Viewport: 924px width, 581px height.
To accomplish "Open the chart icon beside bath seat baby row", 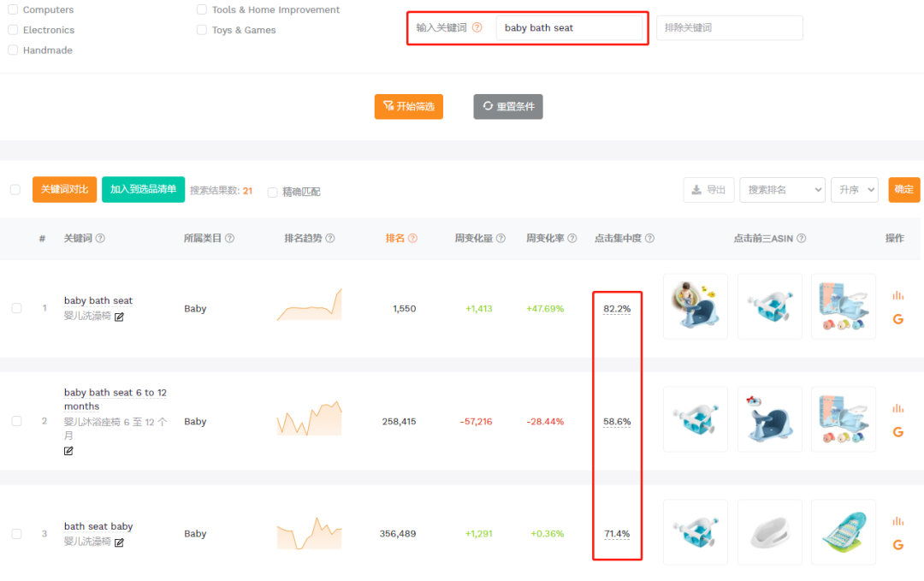I will (x=897, y=520).
